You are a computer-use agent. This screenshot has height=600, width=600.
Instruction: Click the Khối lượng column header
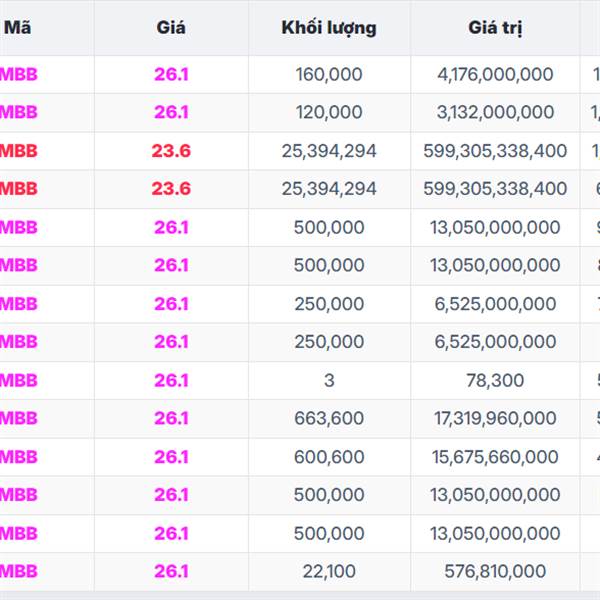coord(329,28)
